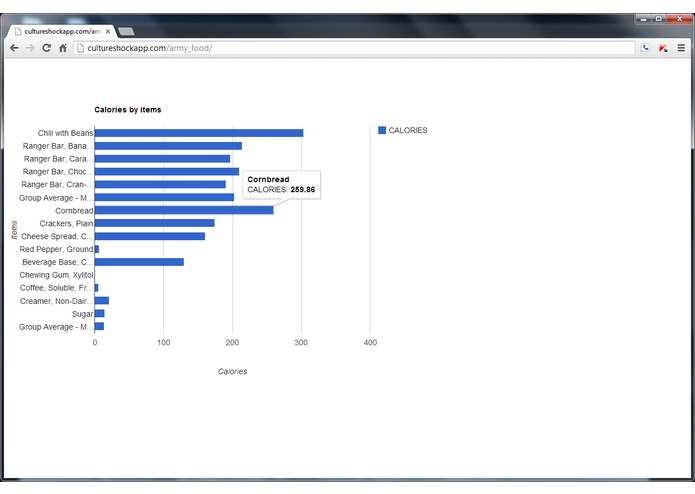Click the 'Red Pepper, Ground' axis label
Viewport: 695px width, 494px height.
pyautogui.click(x=56, y=249)
